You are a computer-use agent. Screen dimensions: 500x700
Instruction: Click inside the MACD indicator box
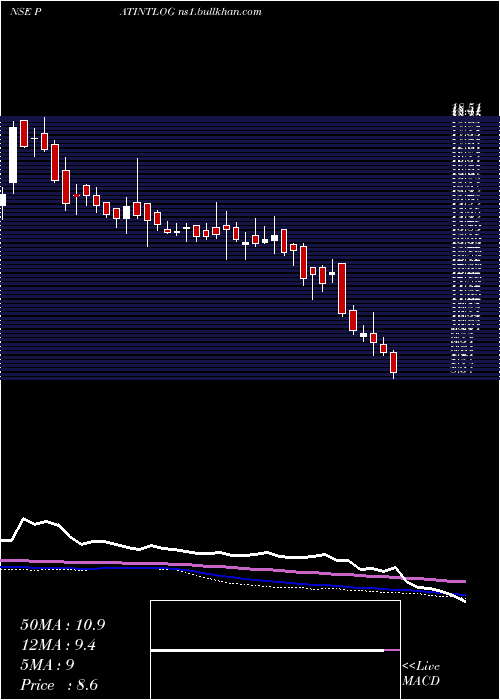click(275, 650)
